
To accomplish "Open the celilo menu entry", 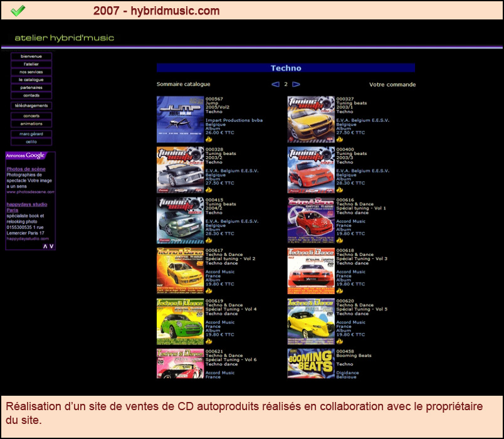I will click(31, 142).
